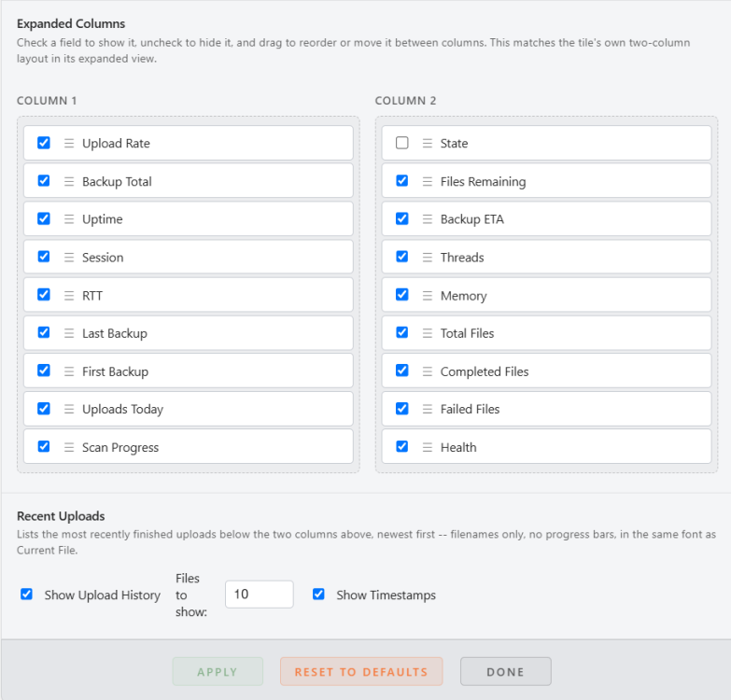
Task: Click Reset to Defaults button
Action: (361, 672)
